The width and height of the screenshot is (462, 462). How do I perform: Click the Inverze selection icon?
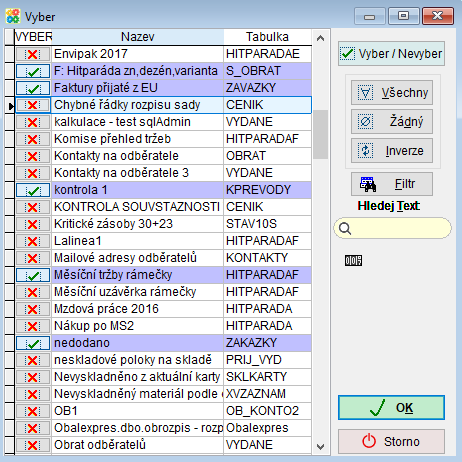pyautogui.click(x=365, y=151)
